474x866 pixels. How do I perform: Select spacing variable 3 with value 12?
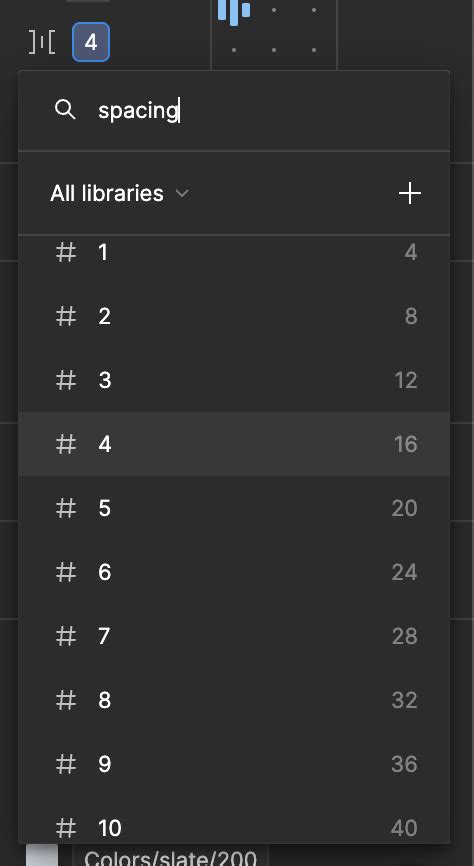tap(234, 380)
